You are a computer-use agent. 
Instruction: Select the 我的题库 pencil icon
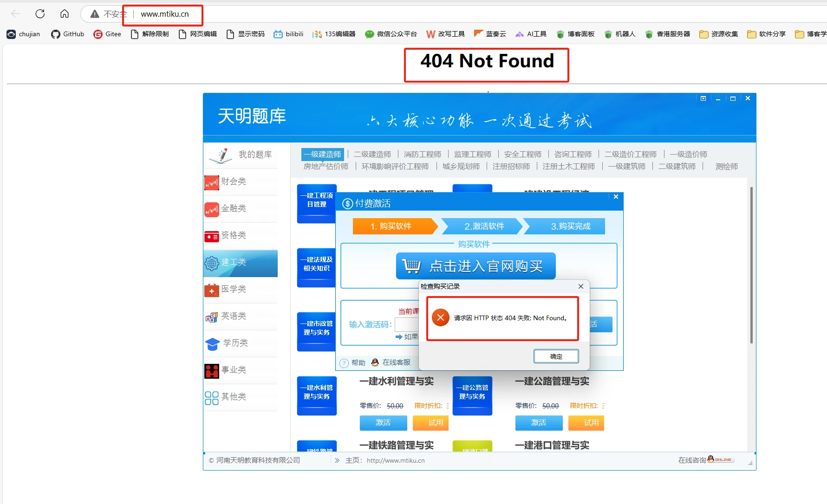(x=220, y=155)
